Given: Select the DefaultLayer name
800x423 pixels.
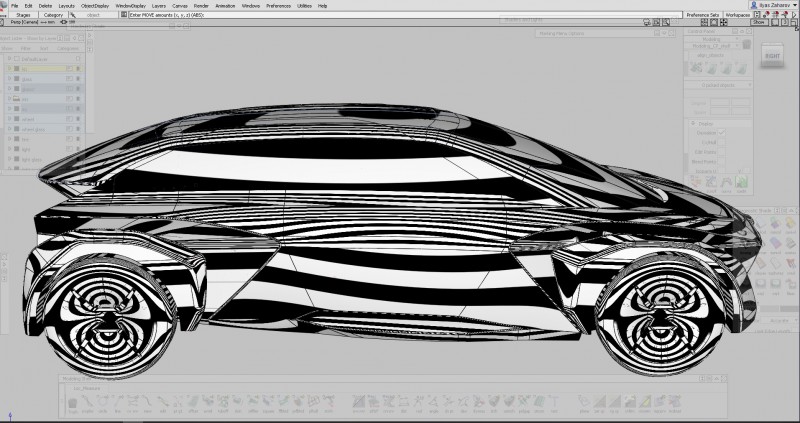Looking at the screenshot, I should 34,59.
